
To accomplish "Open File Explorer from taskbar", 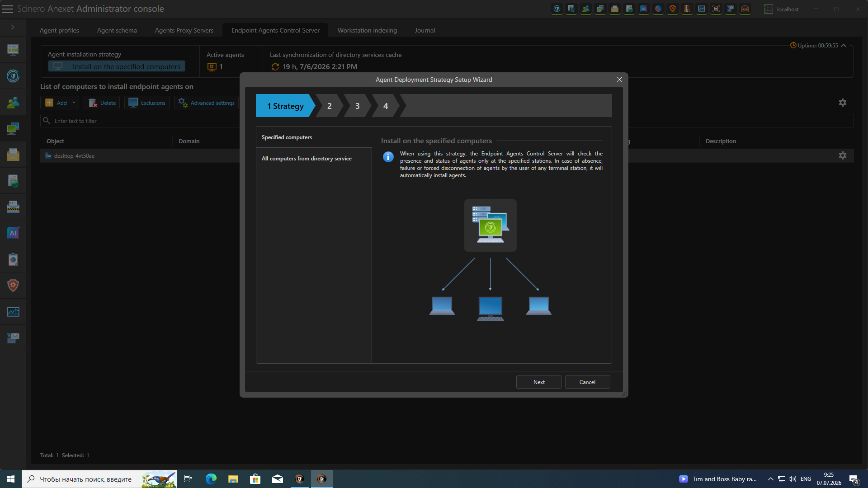I will point(233,479).
